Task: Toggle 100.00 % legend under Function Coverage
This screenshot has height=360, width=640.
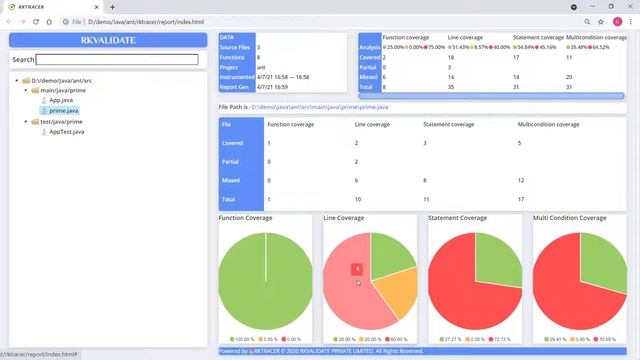Action: click(242, 340)
